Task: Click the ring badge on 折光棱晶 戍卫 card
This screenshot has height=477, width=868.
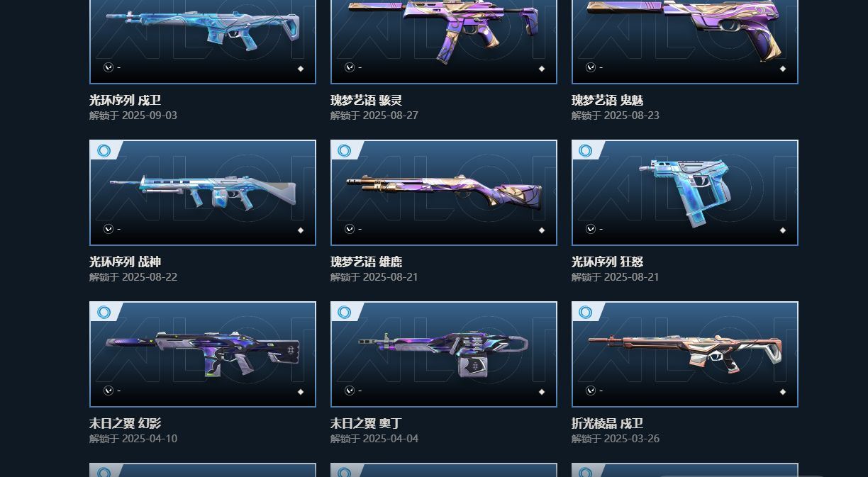Action: (x=586, y=312)
